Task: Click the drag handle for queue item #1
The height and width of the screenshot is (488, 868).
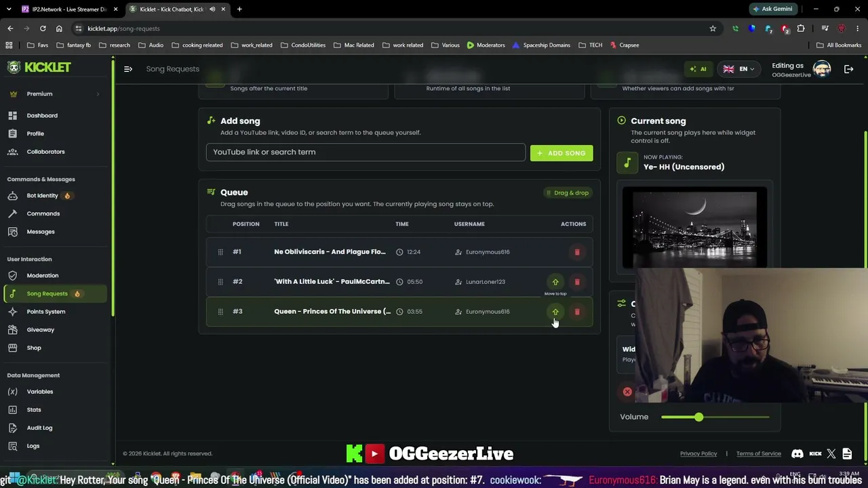Action: 220,252
